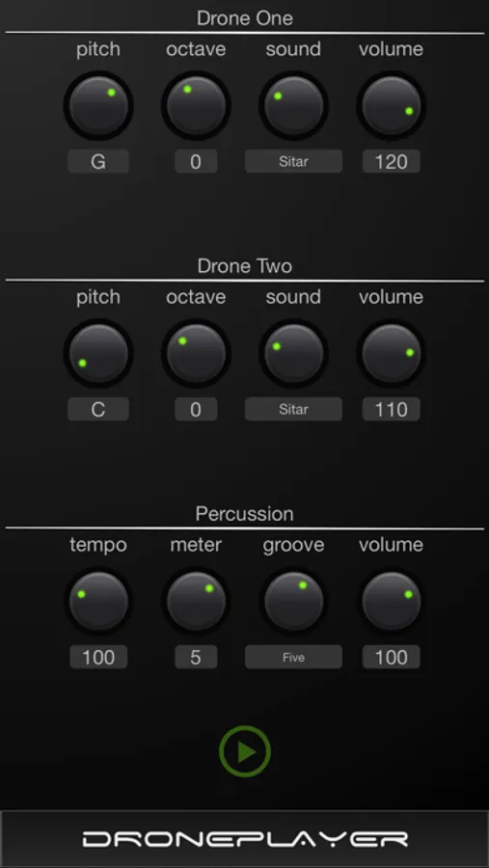
Task: Click the Drone Two octave knob
Action: point(196,353)
